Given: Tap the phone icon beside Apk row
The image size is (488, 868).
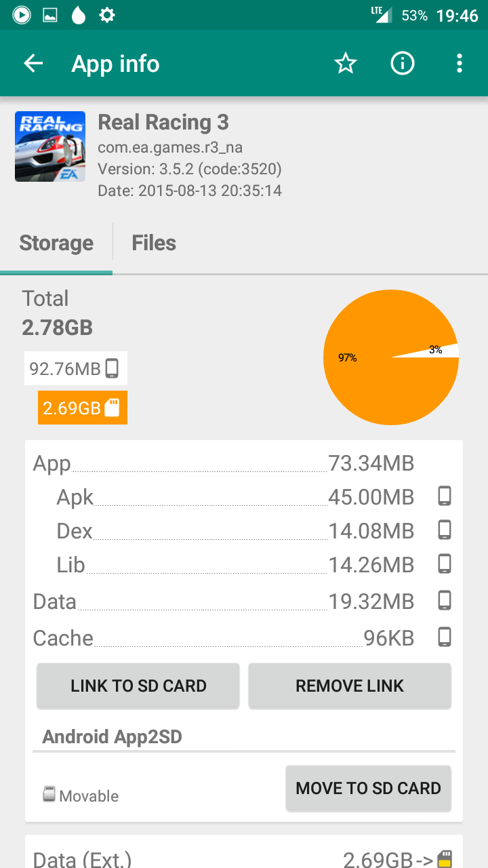Looking at the screenshot, I should [x=445, y=496].
